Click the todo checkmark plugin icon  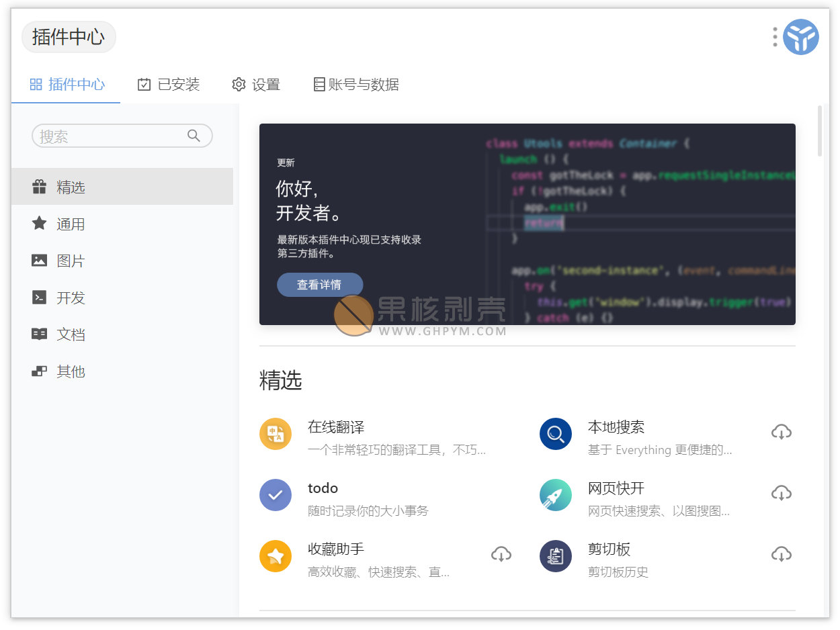276,495
